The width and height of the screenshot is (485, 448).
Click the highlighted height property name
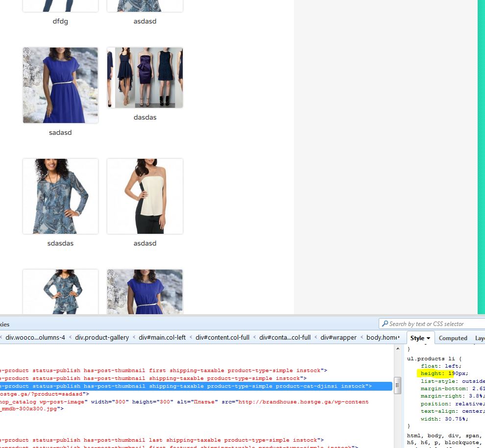[432, 373]
